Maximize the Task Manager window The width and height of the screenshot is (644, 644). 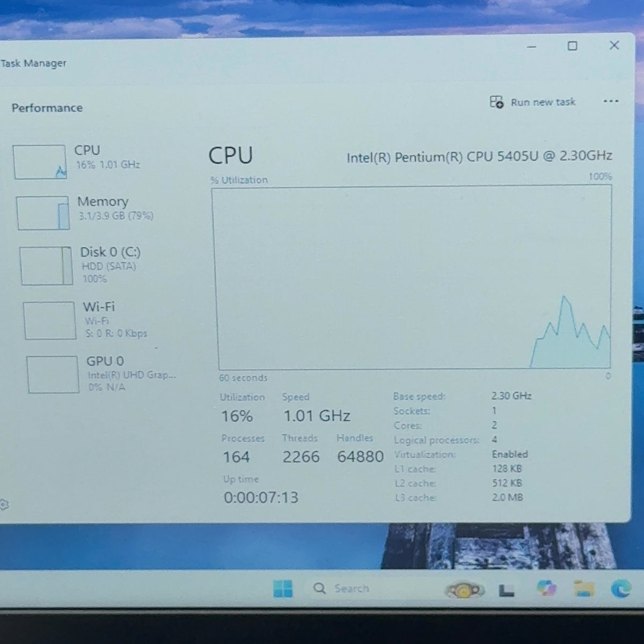(x=573, y=46)
